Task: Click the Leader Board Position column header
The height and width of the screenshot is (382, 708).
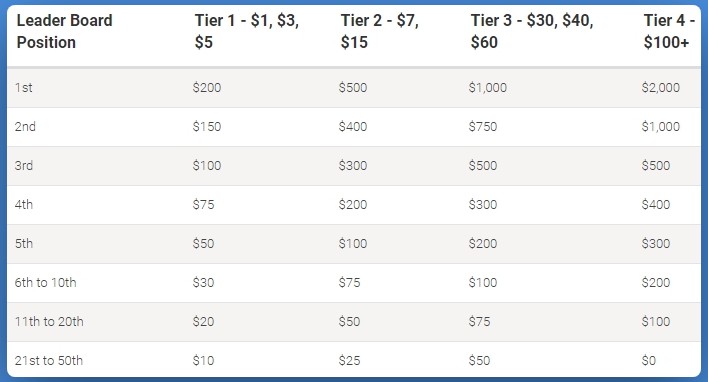Action: [x=65, y=31]
